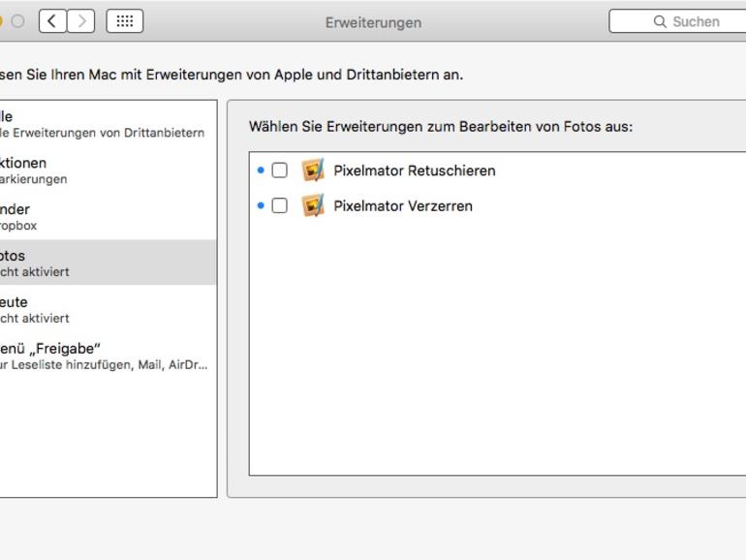This screenshot has width=746, height=560.
Task: Select the Pixelmator Verzerren label
Action: coord(403,206)
